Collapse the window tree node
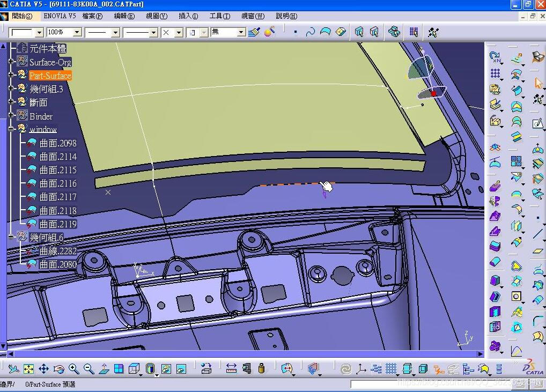The width and height of the screenshot is (546, 392). [x=11, y=129]
